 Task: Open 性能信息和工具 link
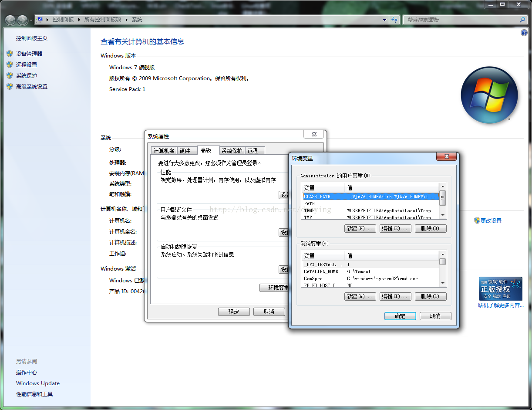[34, 394]
